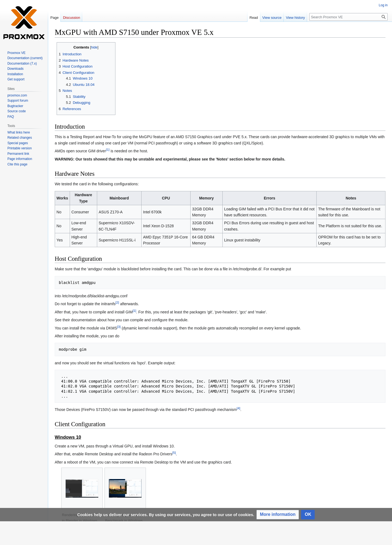The width and height of the screenshot is (392, 545).
Task: Open What links here tool
Action: 19,132
